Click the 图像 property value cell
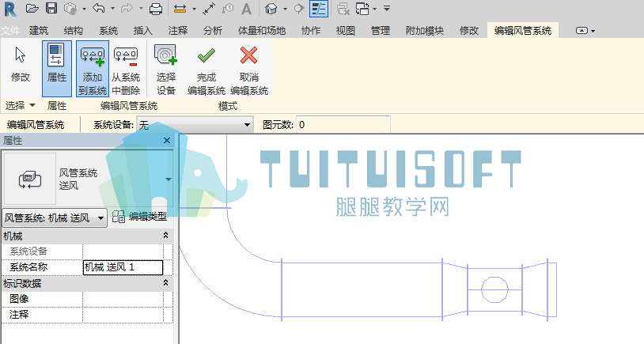 point(123,299)
